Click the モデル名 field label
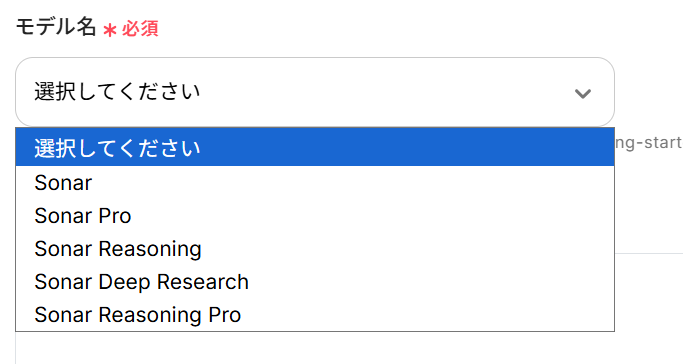The image size is (683, 364). click(x=56, y=27)
